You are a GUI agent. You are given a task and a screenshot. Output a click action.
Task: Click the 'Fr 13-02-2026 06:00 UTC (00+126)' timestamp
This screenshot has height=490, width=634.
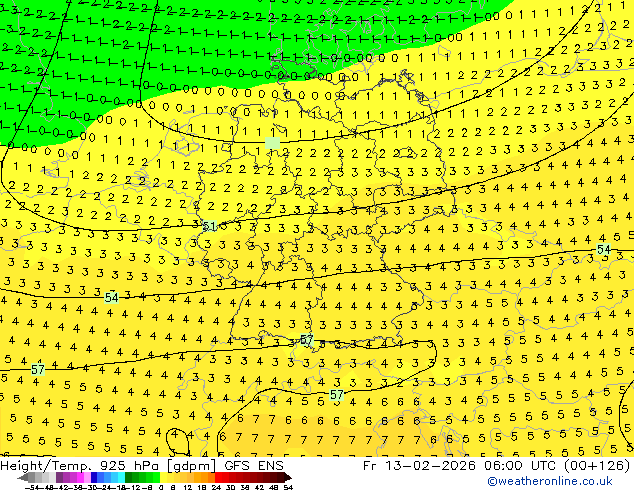[497, 466]
